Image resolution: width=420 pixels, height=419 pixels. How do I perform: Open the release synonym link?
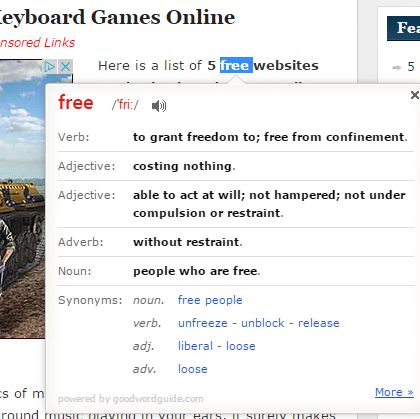pos(319,323)
